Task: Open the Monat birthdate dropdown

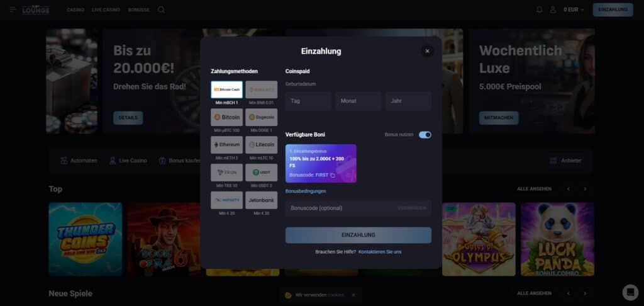Action: pos(358,101)
